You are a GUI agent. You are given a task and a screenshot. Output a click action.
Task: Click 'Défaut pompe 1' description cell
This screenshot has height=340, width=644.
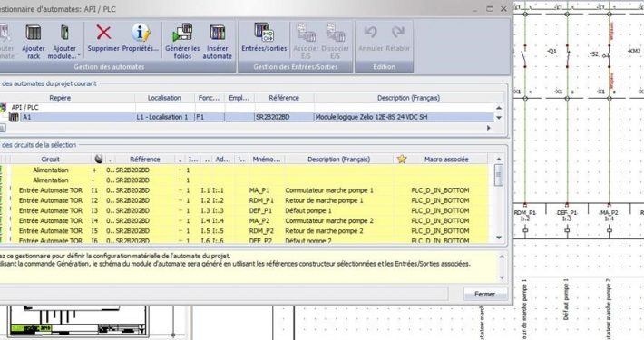308,210
